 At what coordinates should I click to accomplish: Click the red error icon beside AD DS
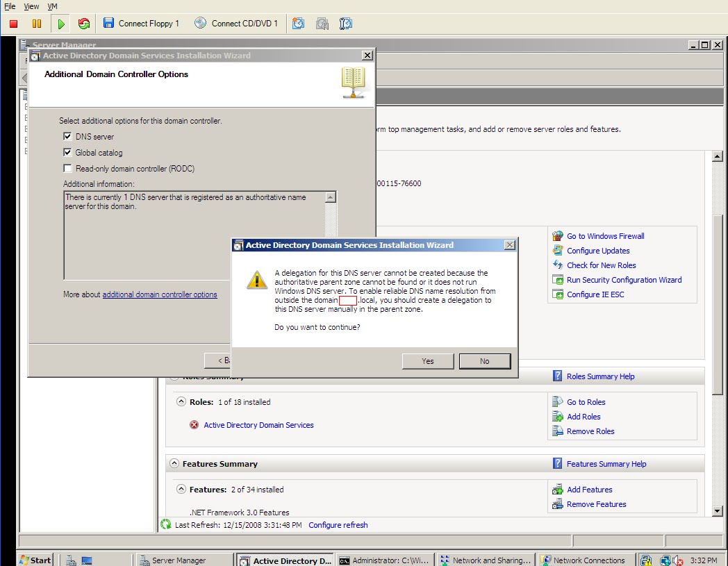pos(194,424)
